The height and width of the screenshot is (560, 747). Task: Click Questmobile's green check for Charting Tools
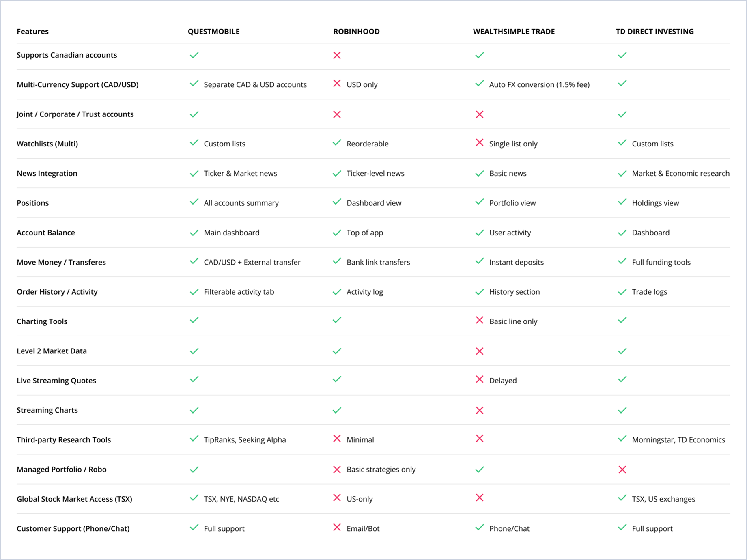click(194, 320)
